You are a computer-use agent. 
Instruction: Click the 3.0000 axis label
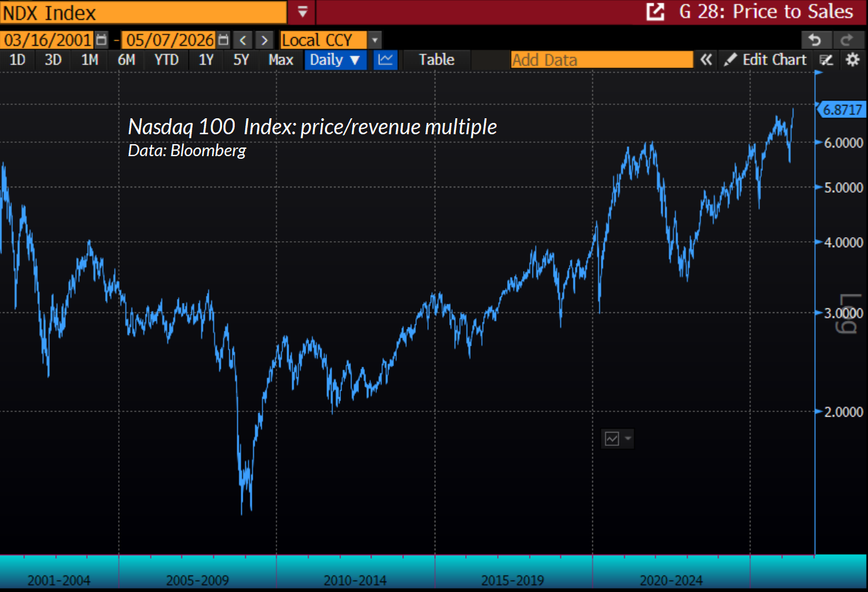click(843, 312)
